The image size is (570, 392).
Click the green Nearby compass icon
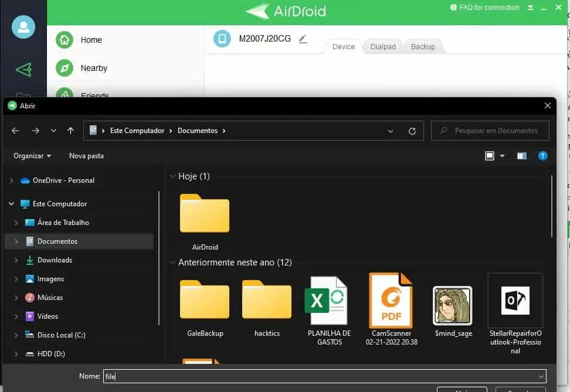point(65,68)
